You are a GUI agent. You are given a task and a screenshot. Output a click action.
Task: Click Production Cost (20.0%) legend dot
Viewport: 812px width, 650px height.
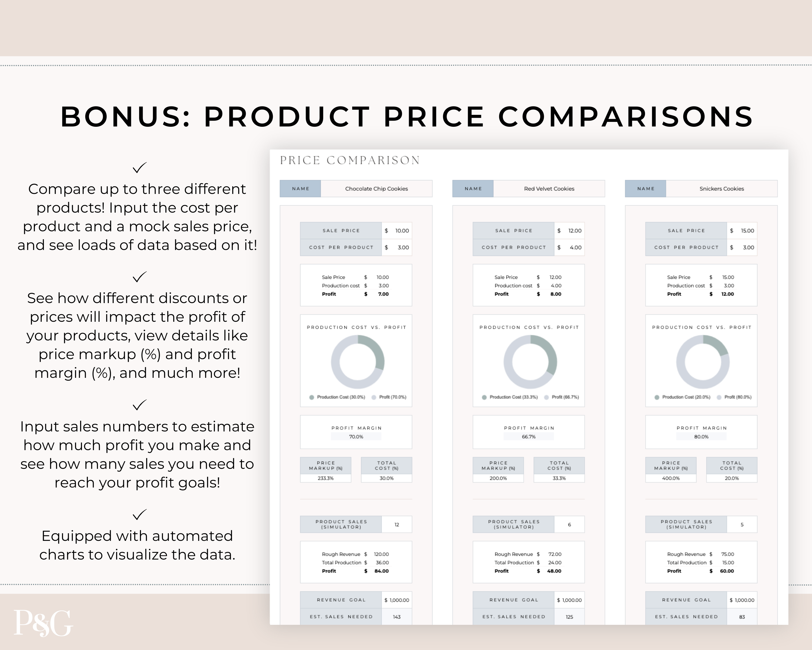(657, 397)
